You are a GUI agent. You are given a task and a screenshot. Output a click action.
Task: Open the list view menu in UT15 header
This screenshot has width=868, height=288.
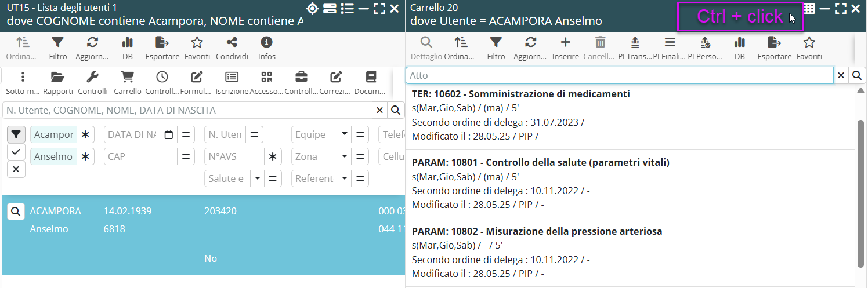[347, 9]
